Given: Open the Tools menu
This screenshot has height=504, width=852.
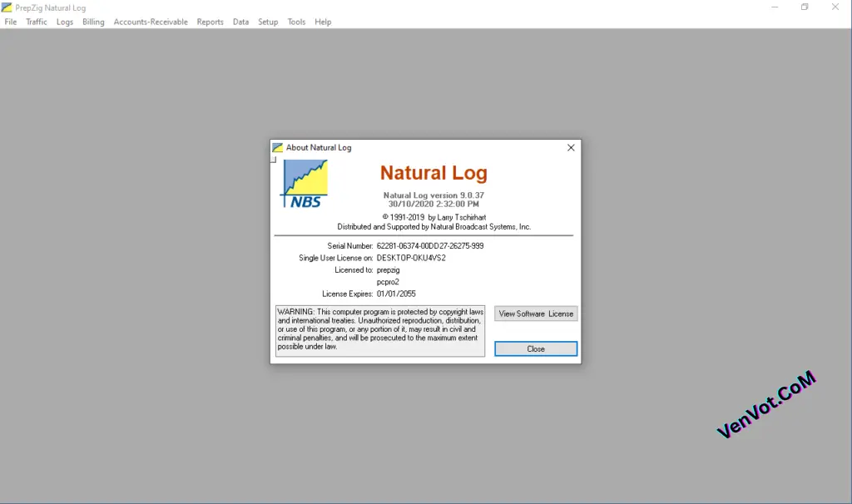Looking at the screenshot, I should point(296,22).
